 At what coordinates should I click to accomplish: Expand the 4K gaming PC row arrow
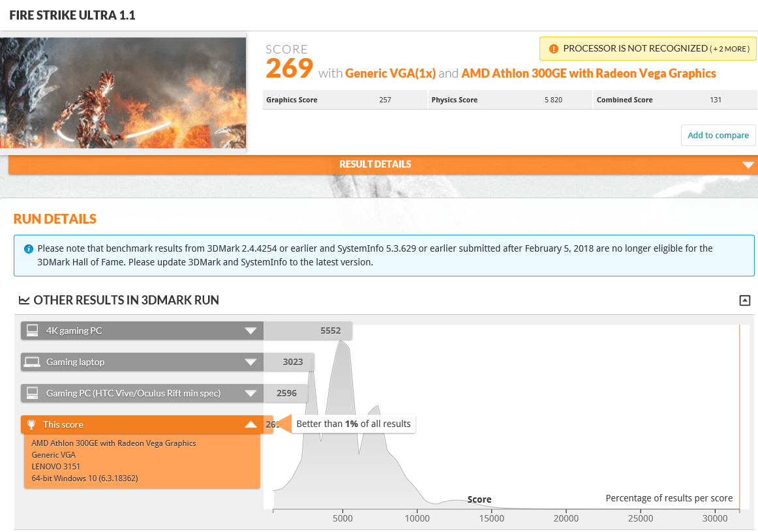[250, 331]
